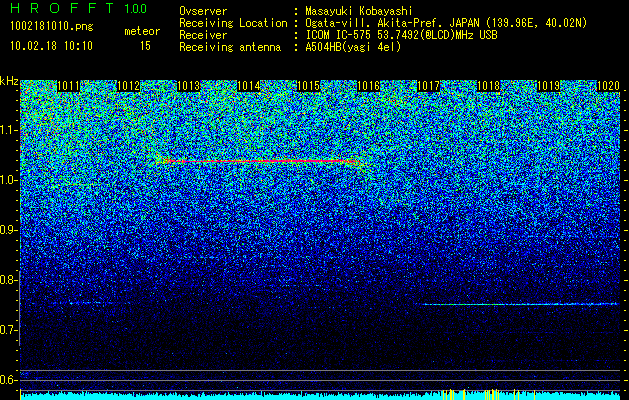This screenshot has width=629, height=400.
Task: Click time marker 1018
Action: point(488,86)
